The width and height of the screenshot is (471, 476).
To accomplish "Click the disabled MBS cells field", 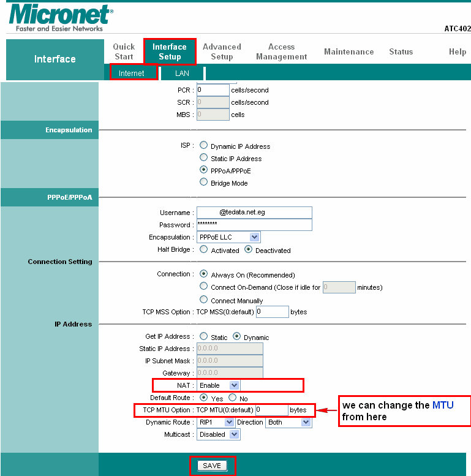I will 213,115.
